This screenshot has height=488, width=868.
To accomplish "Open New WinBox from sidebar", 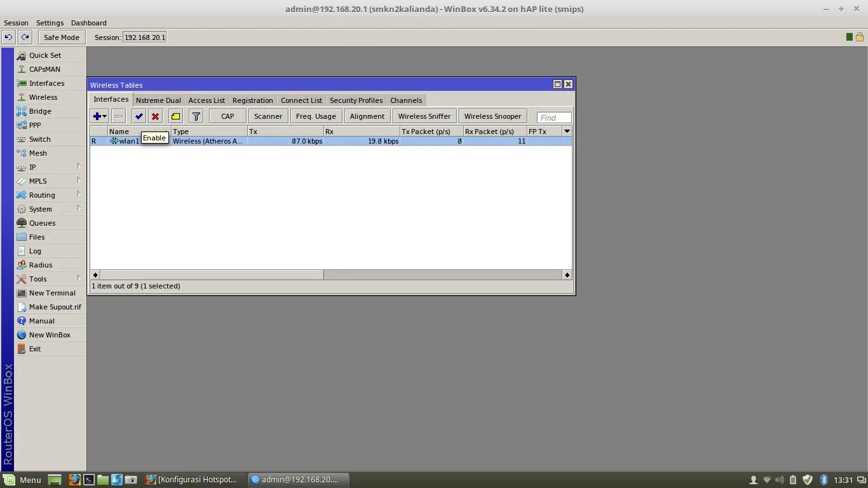I will [x=50, y=335].
